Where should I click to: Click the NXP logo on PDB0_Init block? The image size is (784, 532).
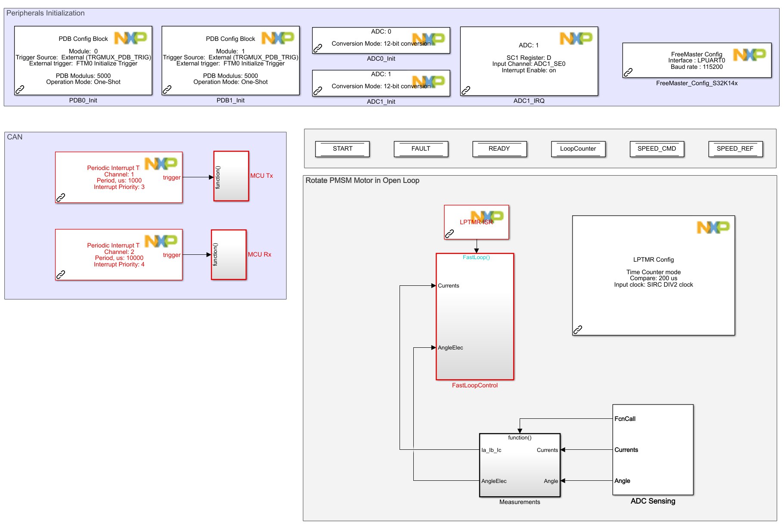(131, 38)
